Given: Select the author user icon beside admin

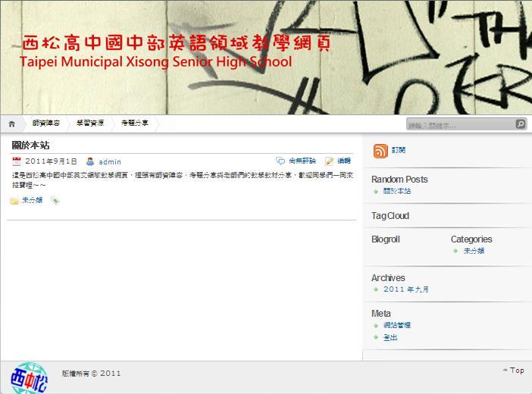Looking at the screenshot, I should [x=90, y=161].
